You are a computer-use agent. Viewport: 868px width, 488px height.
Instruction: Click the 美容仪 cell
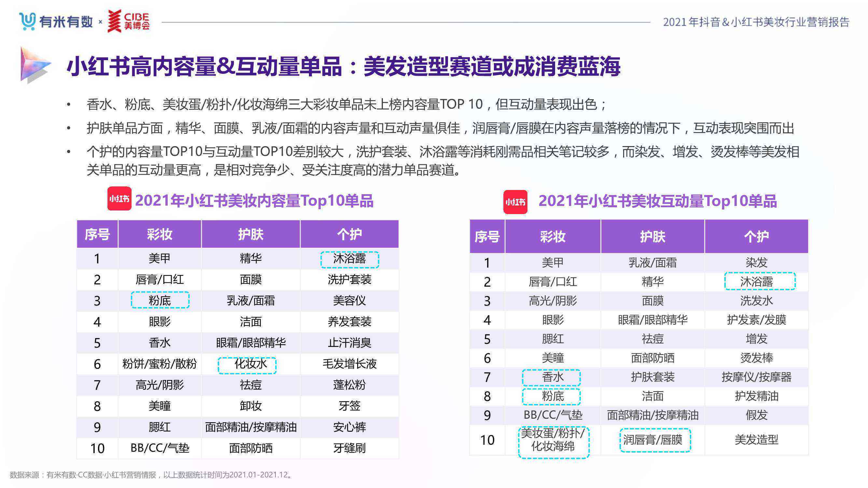pyautogui.click(x=349, y=300)
